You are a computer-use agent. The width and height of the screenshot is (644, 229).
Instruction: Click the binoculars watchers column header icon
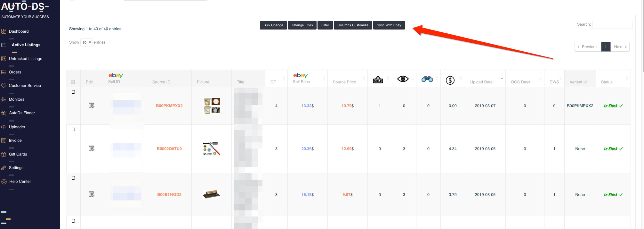coord(427,79)
